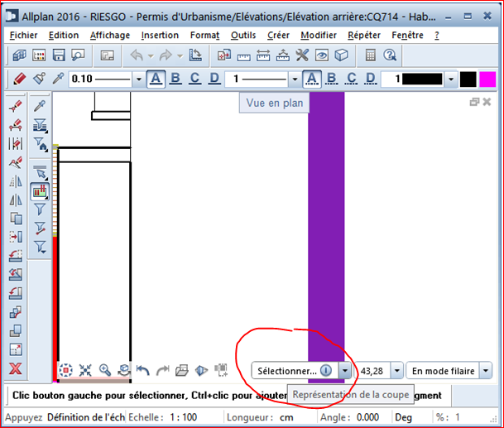Click the redo arrow in main toolbar
This screenshot has height=428, width=504.
pyautogui.click(x=166, y=55)
